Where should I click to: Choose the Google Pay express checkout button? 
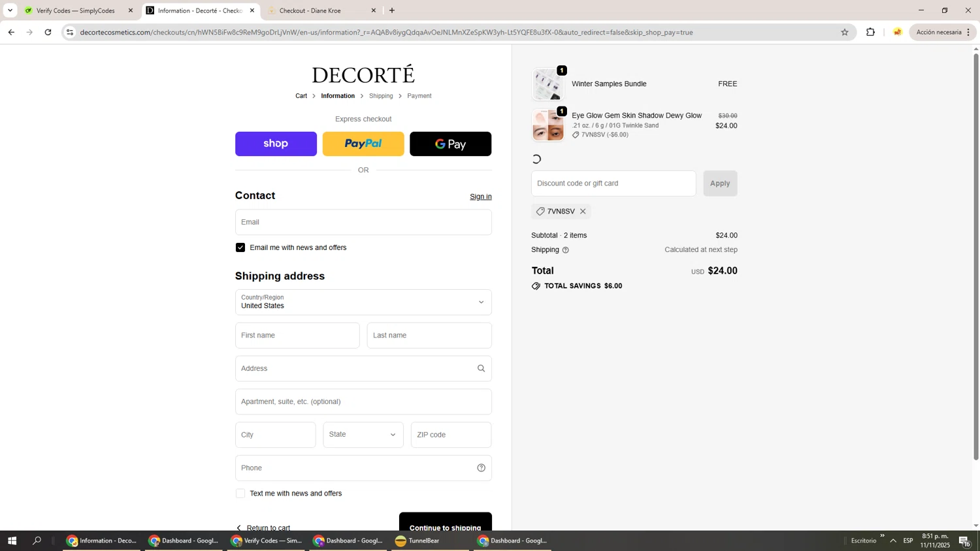click(450, 144)
